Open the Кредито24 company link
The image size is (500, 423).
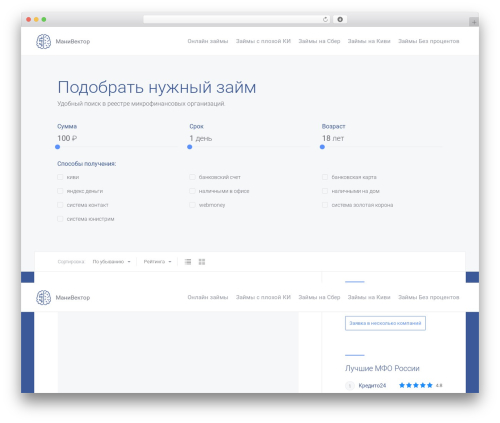(372, 386)
